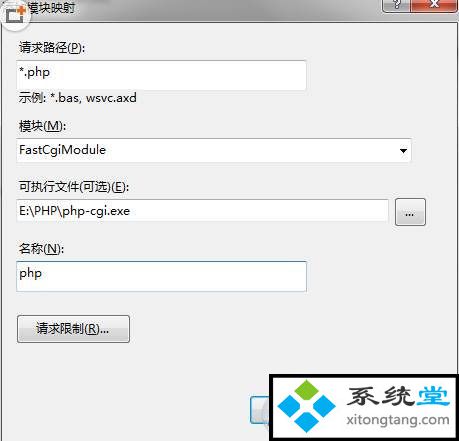Click the xitongtang.com watermark text

pyautogui.click(x=398, y=420)
